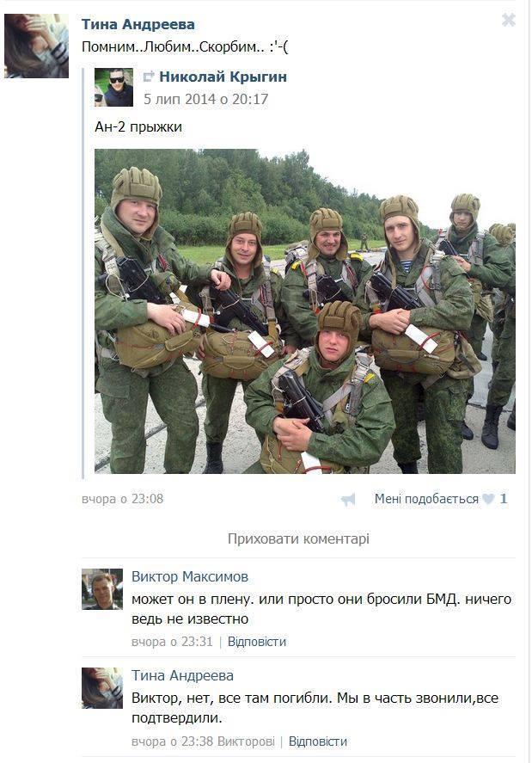
Task: Open the soldiers group photo
Action: [305, 311]
